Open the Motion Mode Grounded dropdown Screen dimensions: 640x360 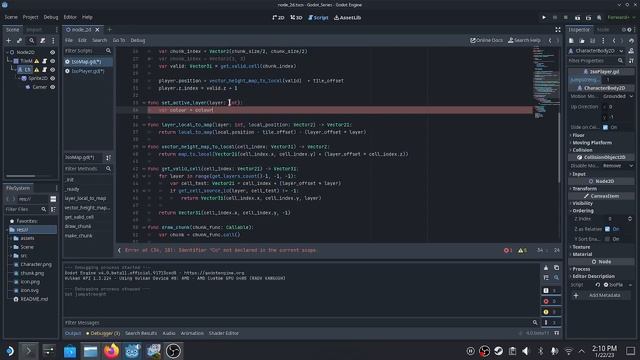pyautogui.click(x=619, y=96)
